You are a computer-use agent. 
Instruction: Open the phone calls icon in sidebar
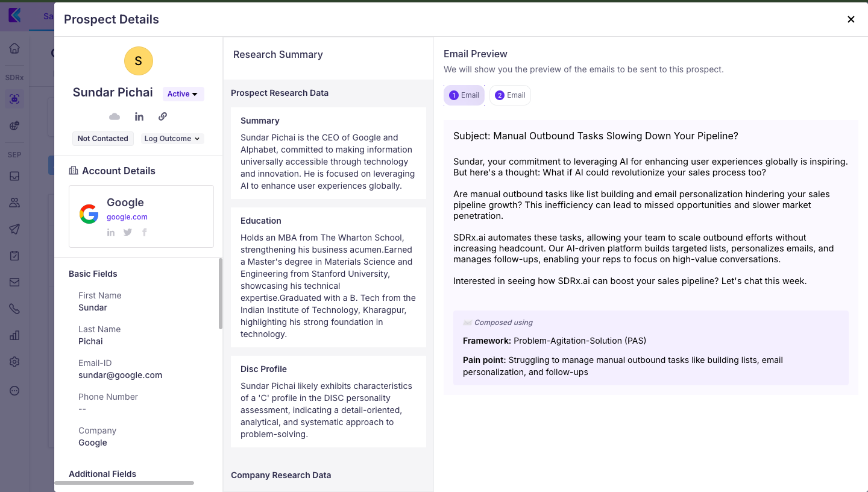click(x=14, y=309)
